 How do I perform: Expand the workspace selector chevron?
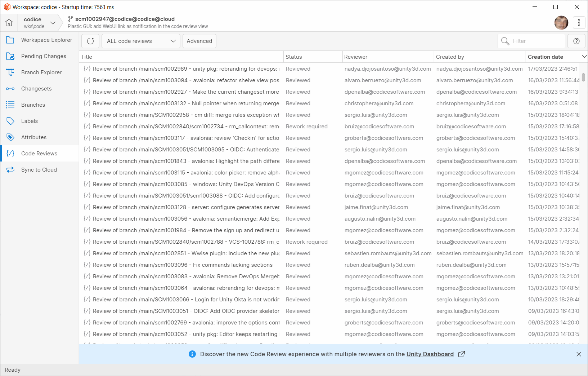tap(53, 22)
